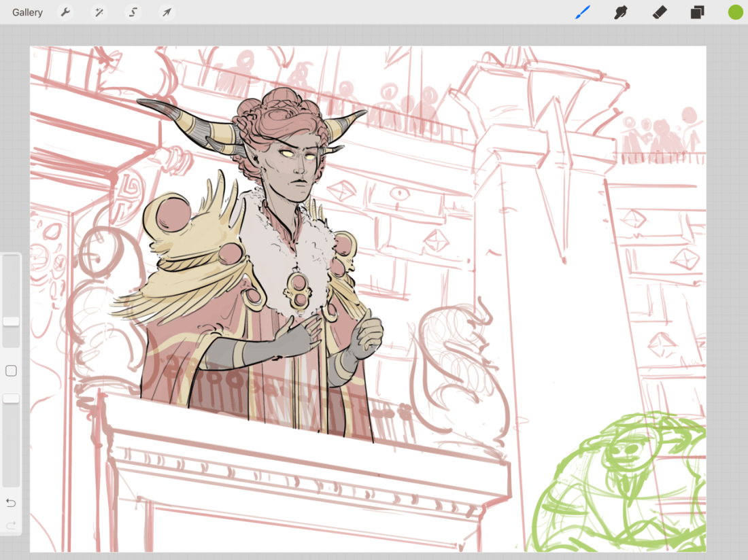This screenshot has width=748, height=560.
Task: Tap the tip of the character's left horn
Action: [x=141, y=102]
